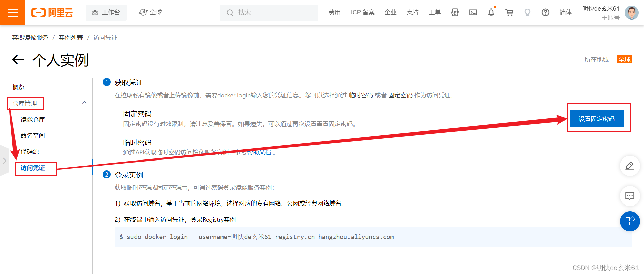
Task: Click the docker login command code block
Action: point(373,237)
